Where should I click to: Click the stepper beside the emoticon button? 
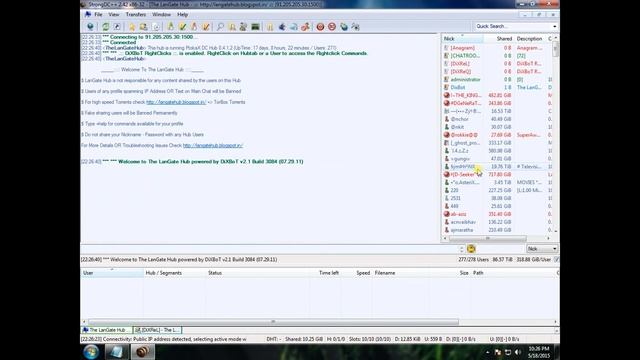(462, 249)
